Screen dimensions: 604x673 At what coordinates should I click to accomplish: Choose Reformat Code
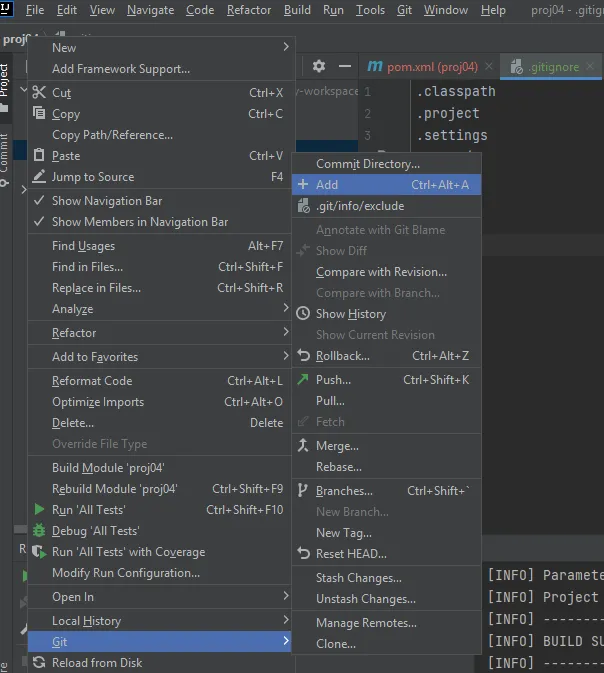tap(159, 381)
